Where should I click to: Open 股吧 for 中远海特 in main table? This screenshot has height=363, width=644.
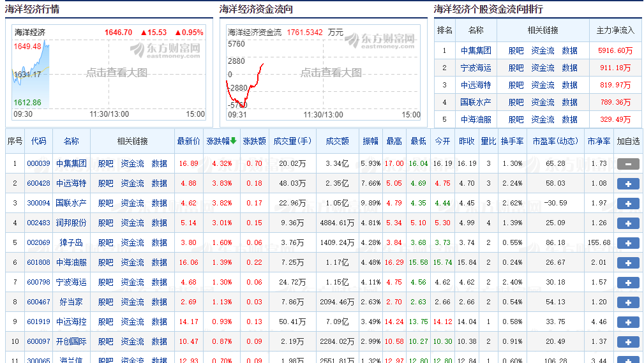tap(105, 183)
